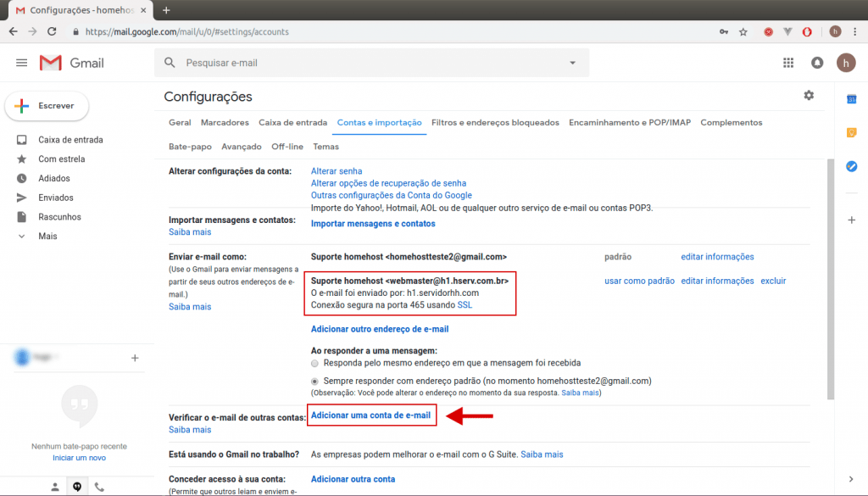Screen dimensions: 868x496
Task: Open the Gmail main menu hamburger icon
Action: click(21, 63)
